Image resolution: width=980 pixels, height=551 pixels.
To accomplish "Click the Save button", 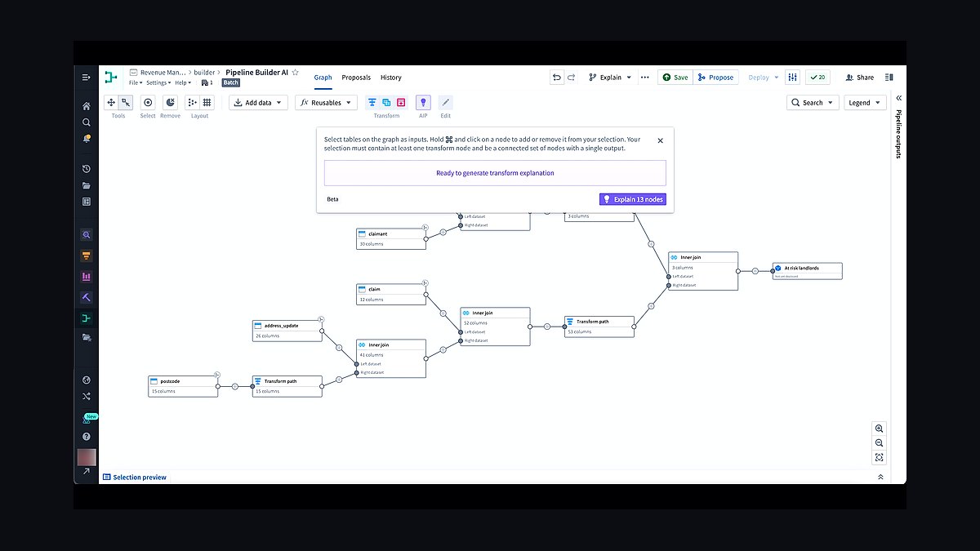I will click(x=675, y=78).
